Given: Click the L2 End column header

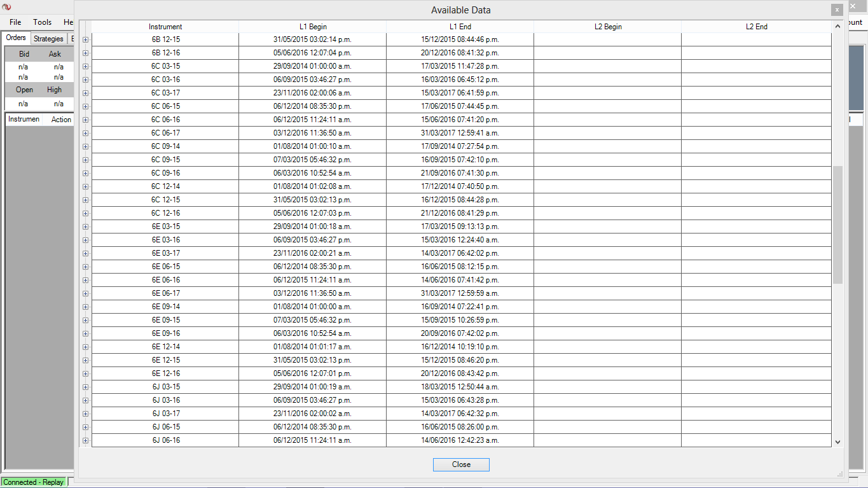Looking at the screenshot, I should (757, 27).
